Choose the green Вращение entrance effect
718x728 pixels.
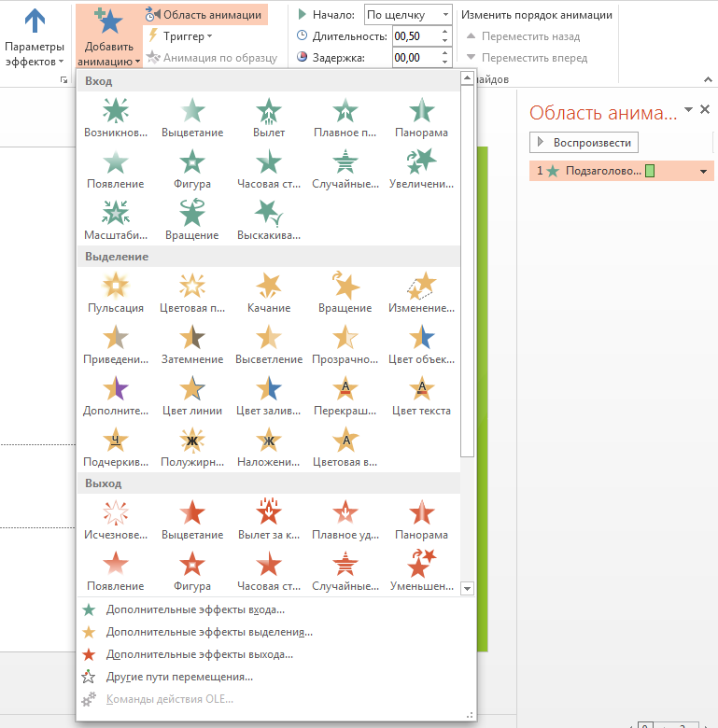pyautogui.click(x=192, y=220)
